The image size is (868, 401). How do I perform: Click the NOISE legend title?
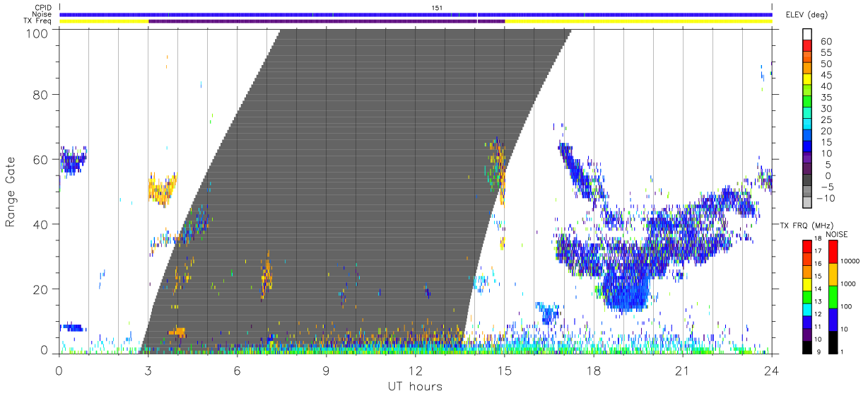tap(835, 234)
